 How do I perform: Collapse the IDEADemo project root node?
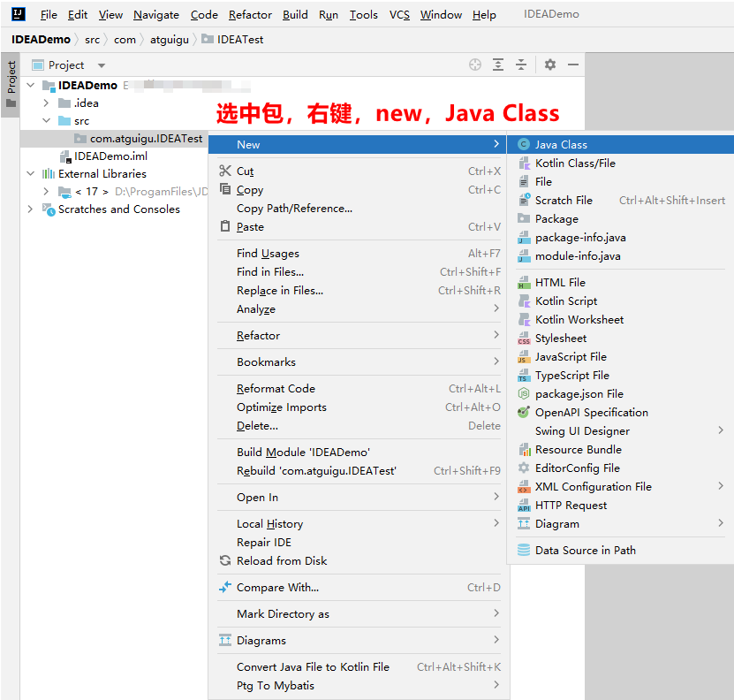click(x=31, y=85)
